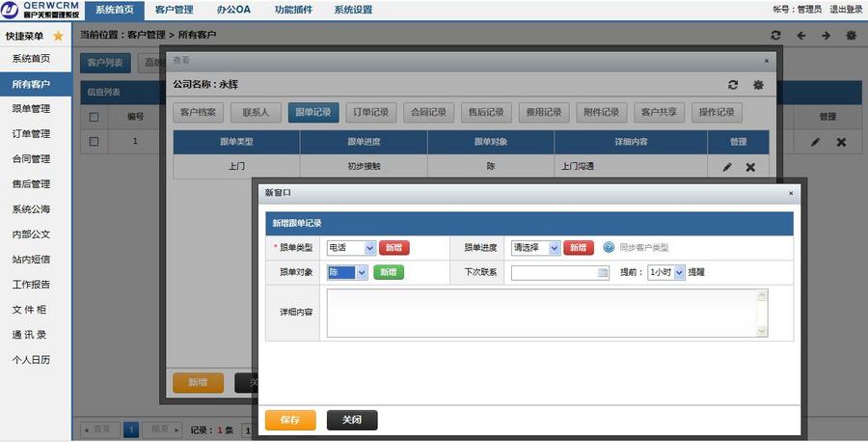Switch to the 附件记录 tab

tap(601, 112)
